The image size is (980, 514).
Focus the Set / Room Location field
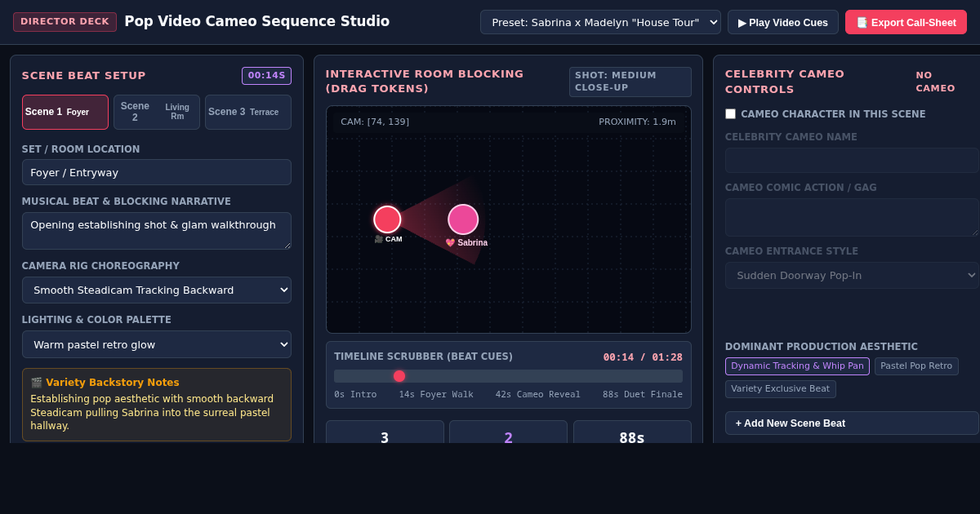coord(157,172)
